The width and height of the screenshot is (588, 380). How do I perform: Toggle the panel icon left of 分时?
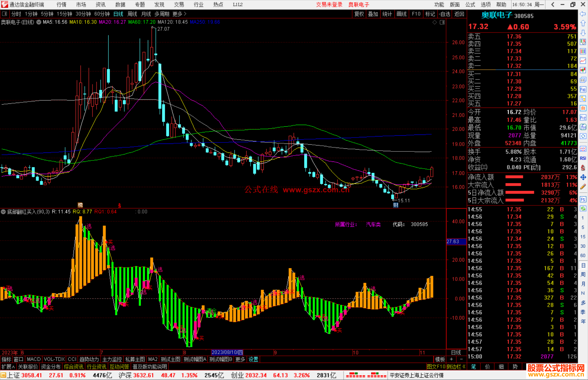pyautogui.click(x=5, y=14)
